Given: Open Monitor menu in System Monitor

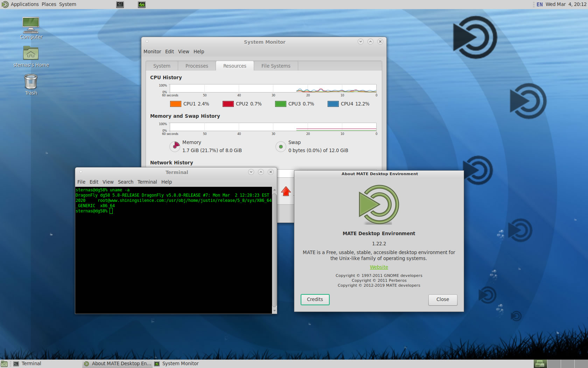Looking at the screenshot, I should click(152, 52).
